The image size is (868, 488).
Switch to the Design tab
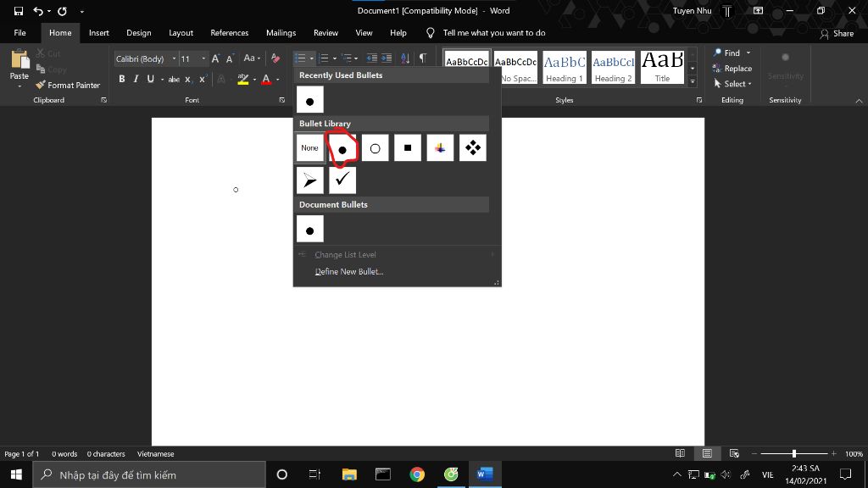(x=139, y=33)
